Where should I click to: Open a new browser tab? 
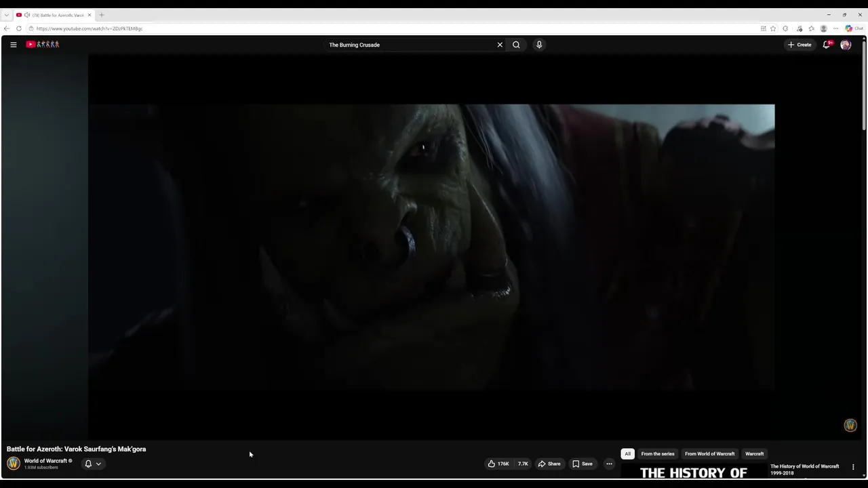(x=102, y=15)
